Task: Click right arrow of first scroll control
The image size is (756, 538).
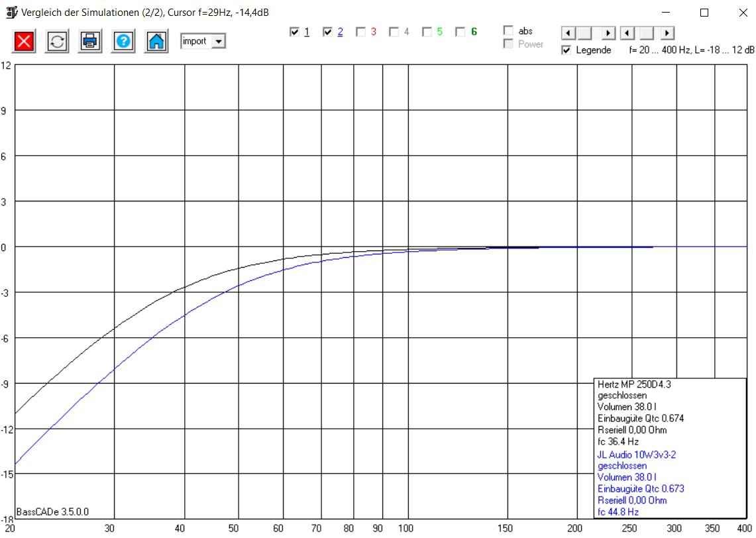Action: pyautogui.click(x=608, y=33)
